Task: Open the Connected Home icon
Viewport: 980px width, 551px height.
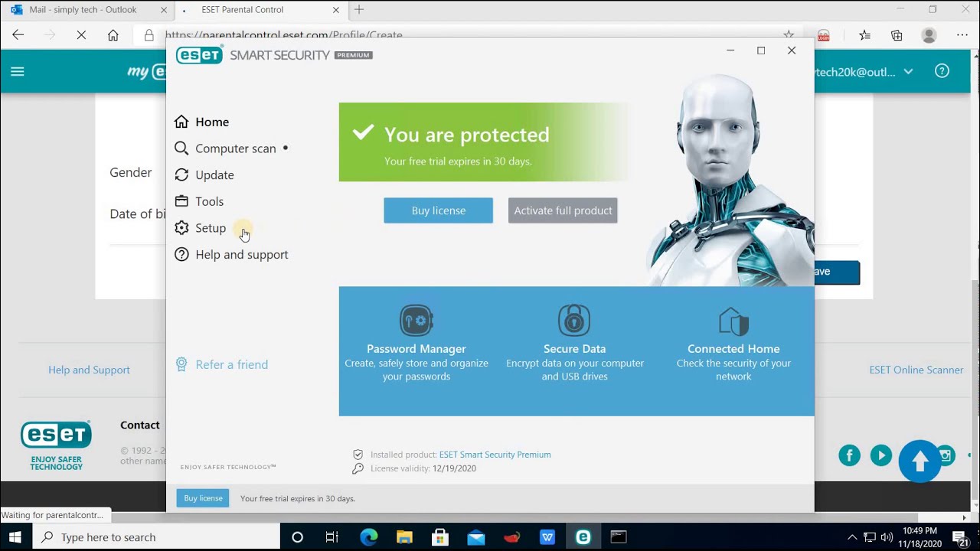Action: (733, 322)
